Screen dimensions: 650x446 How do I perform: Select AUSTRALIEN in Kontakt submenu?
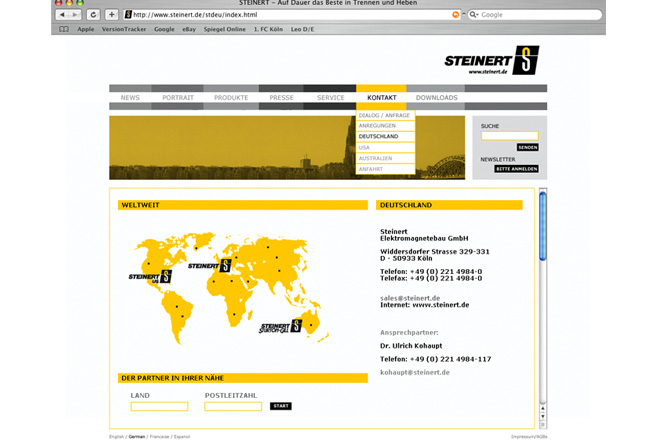click(385, 158)
